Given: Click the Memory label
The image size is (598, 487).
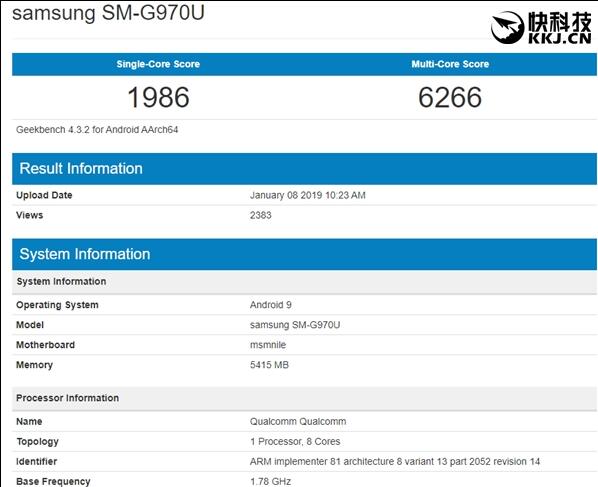Looking at the screenshot, I should [x=34, y=365].
